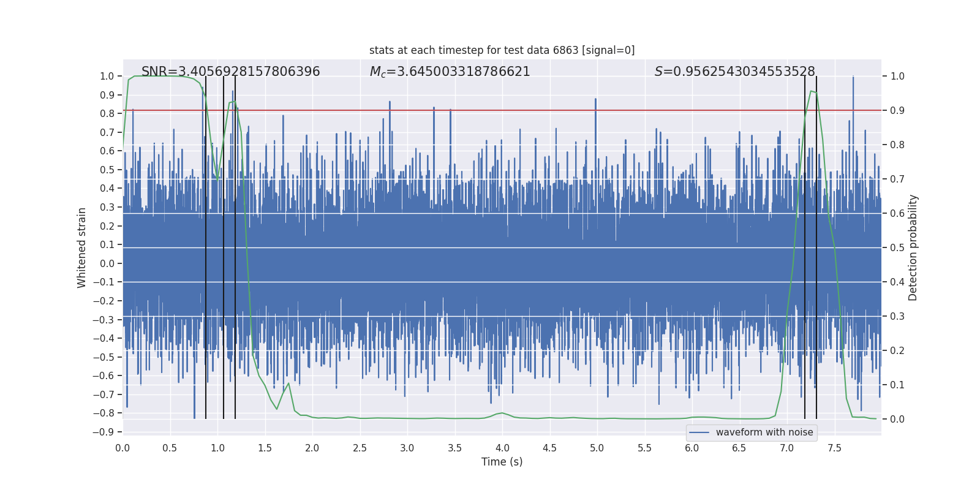This screenshot has height=490, width=980.
Task: Click the 7.5 tick label on the time axis
Action: [x=834, y=448]
